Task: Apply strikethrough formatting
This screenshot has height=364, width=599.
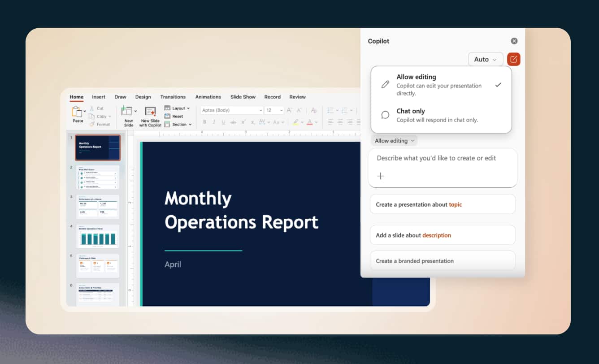Action: pos(233,122)
